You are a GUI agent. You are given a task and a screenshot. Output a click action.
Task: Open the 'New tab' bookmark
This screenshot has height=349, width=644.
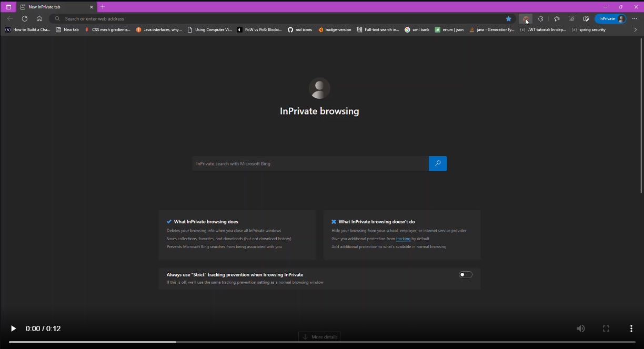[67, 30]
